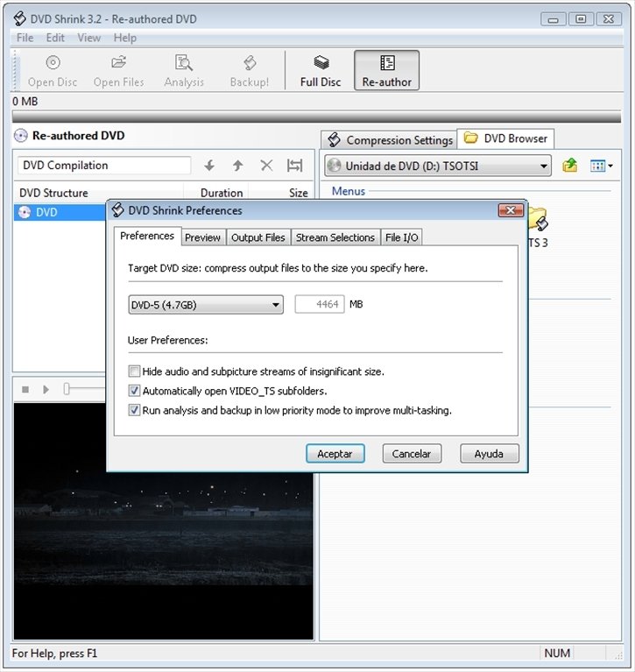Open the Help menu
This screenshot has height=672, width=635.
[x=124, y=38]
